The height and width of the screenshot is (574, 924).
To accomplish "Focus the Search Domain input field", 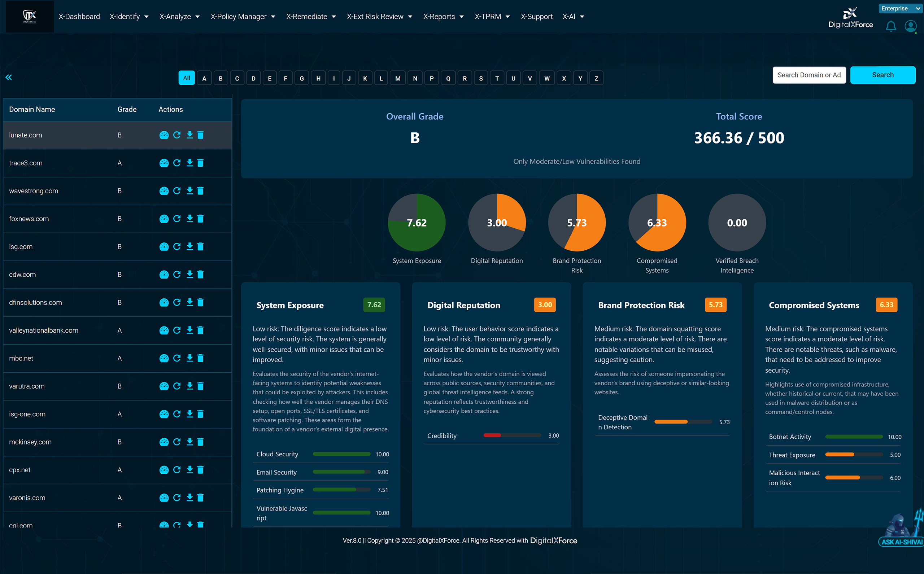I will point(809,75).
